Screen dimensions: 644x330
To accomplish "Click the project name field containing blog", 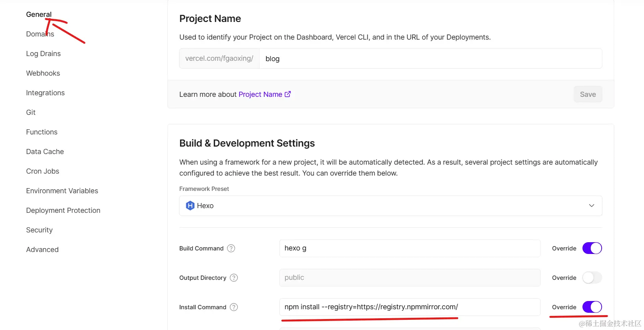I will click(x=430, y=59).
